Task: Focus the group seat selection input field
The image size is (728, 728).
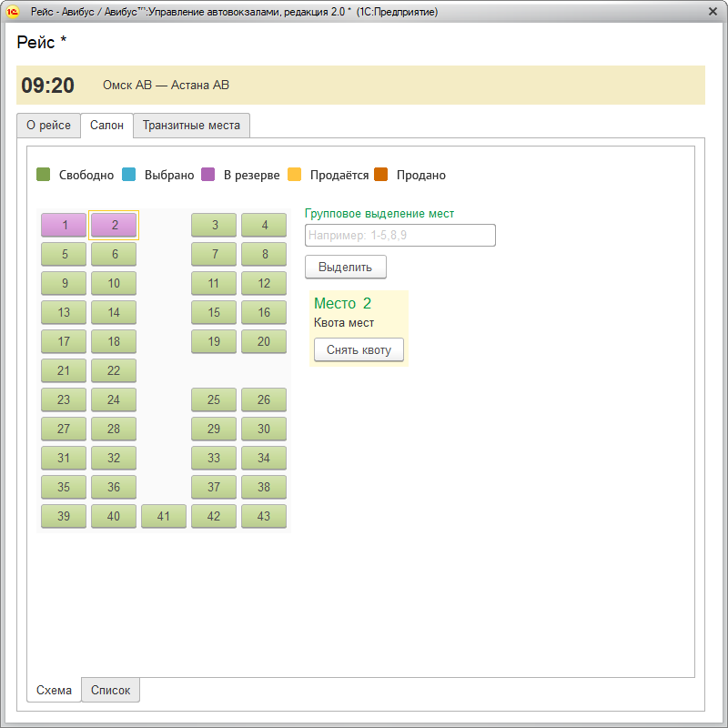Action: coord(400,236)
